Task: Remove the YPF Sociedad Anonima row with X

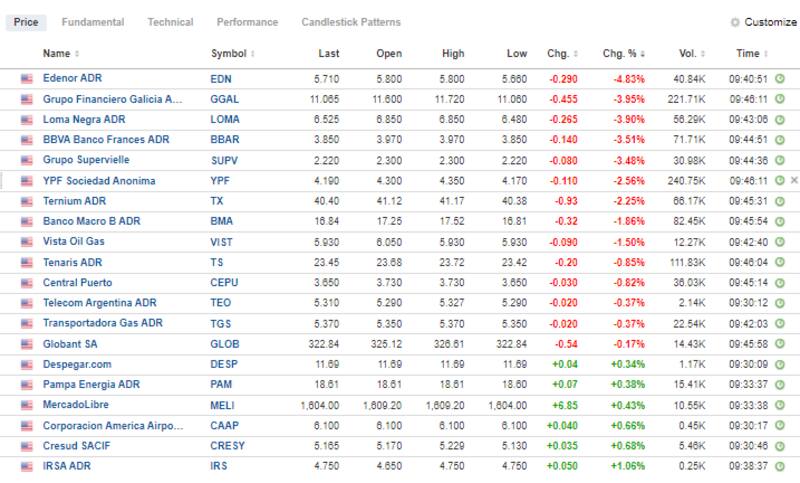Action: pos(794,180)
